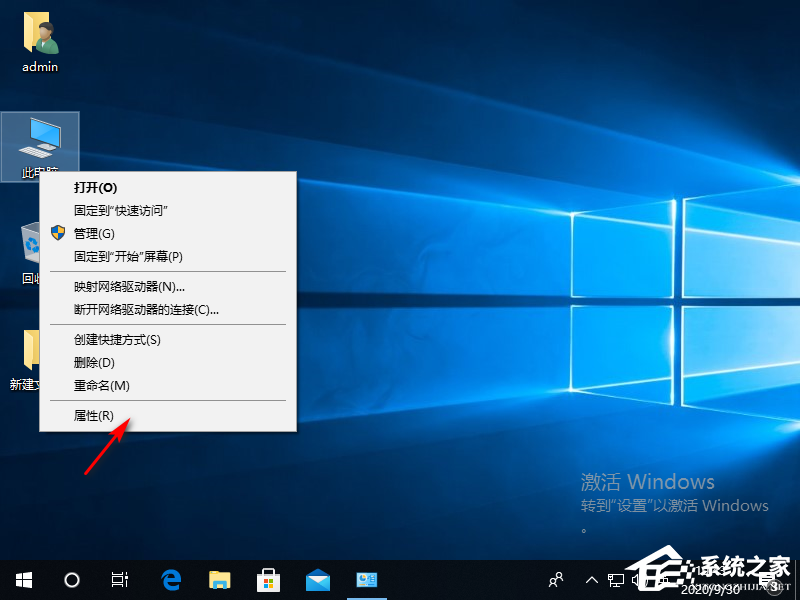Screen dimensions: 800x600
Task: Open the People icon in the system tray
Action: (x=555, y=580)
